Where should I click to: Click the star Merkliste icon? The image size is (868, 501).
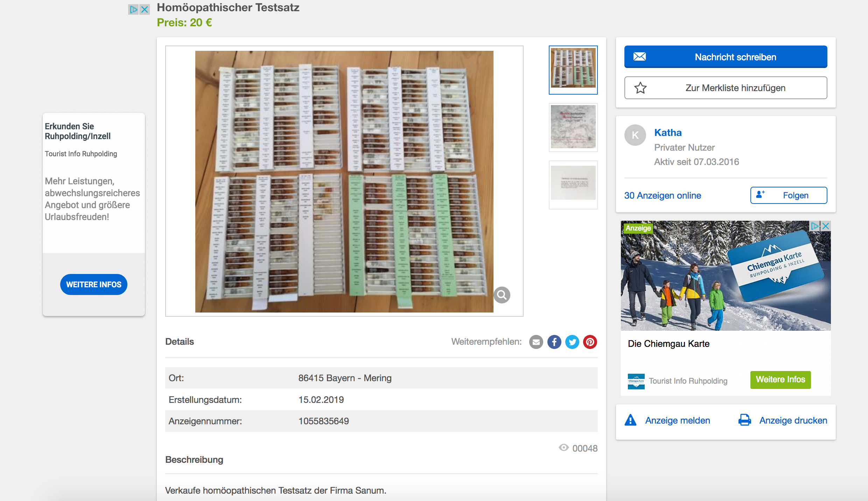[x=640, y=88]
